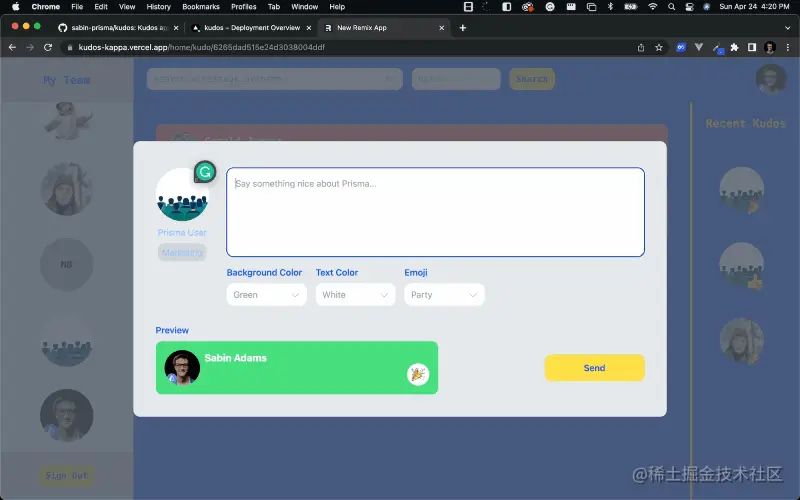Open Spotlight search in the menu bar
The height and width of the screenshot is (500, 800).
pos(671,7)
